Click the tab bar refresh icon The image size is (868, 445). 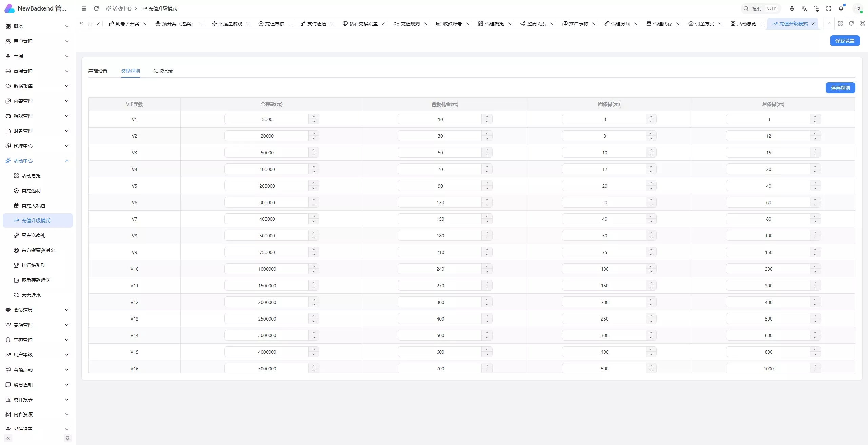click(x=851, y=23)
